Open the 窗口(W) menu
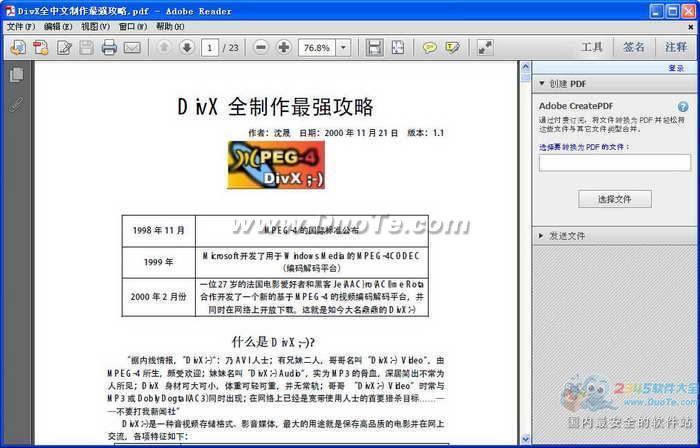The image size is (700, 448). point(133,27)
